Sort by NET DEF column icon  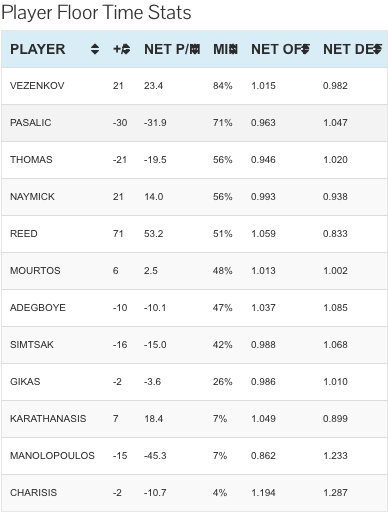[x=378, y=49]
